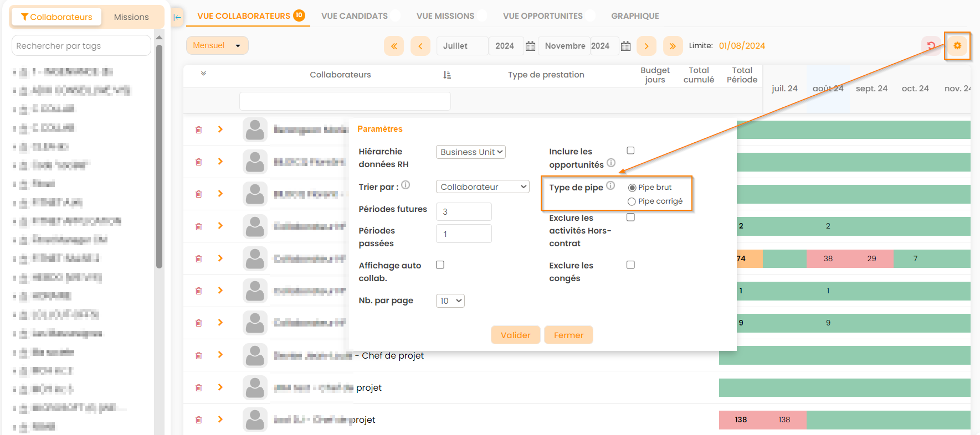Open the Business Unit hierarchy dropdown

pos(471,152)
